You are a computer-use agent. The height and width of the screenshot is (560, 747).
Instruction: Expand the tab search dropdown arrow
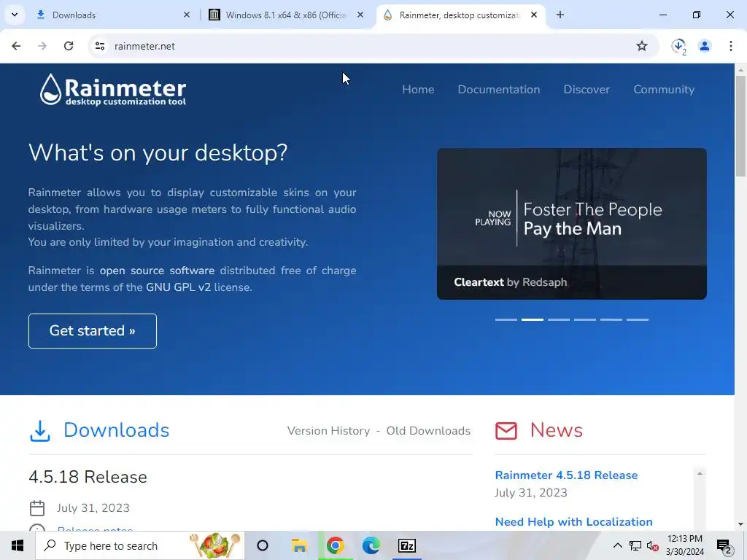pyautogui.click(x=15, y=15)
